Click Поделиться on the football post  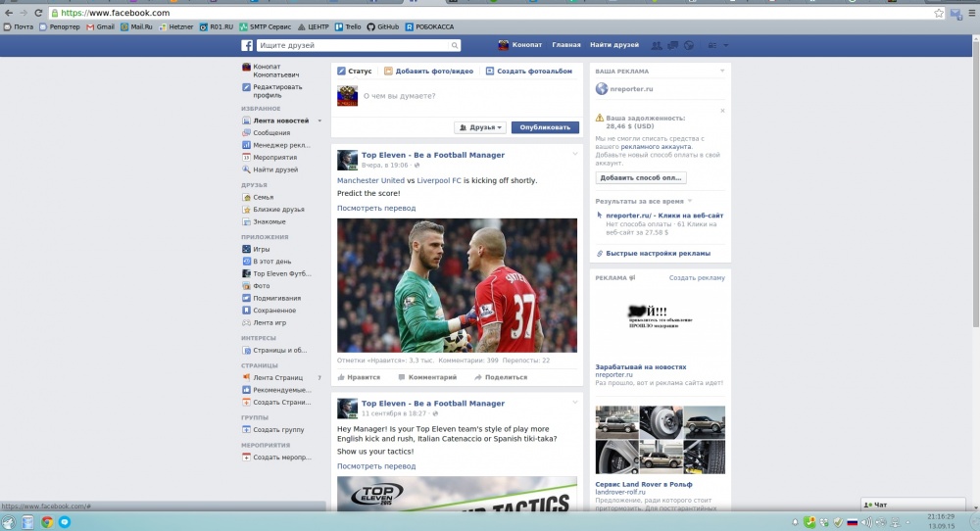coord(501,377)
